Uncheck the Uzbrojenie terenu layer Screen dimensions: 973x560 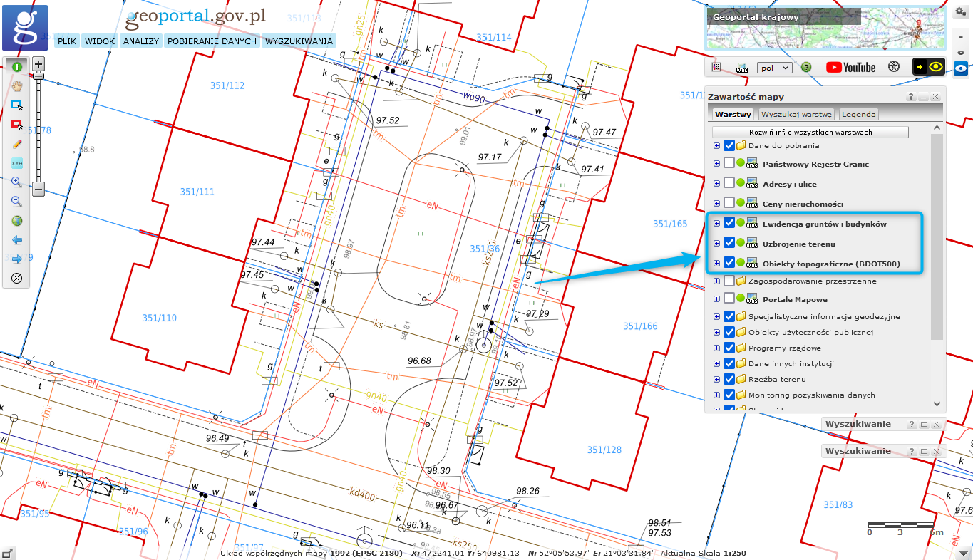[x=729, y=244]
